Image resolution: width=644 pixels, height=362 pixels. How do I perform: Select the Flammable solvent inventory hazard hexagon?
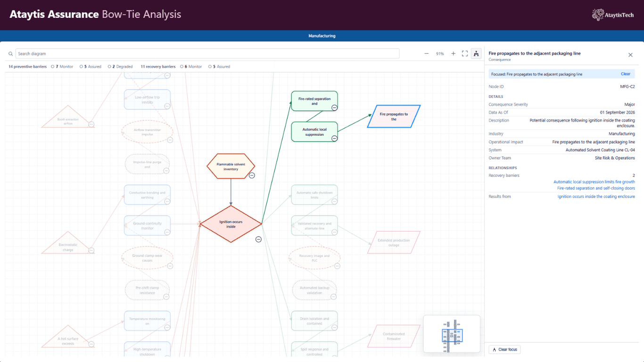[x=231, y=166]
